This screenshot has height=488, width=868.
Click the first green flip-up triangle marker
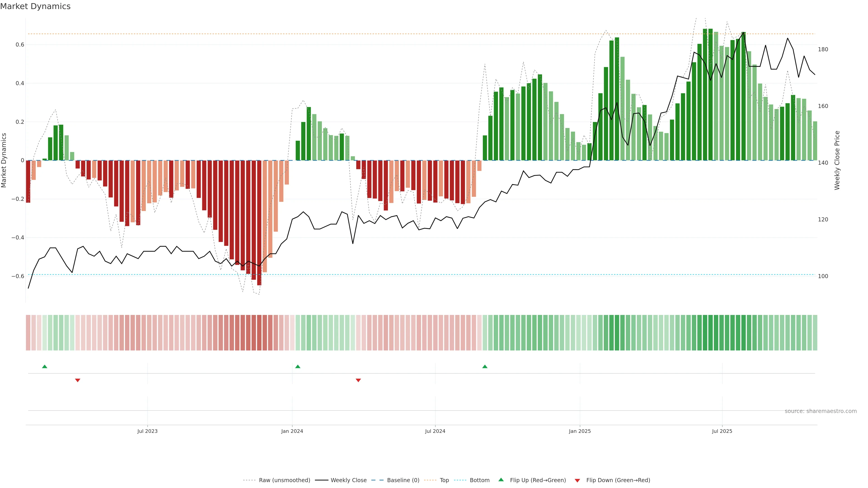45,366
